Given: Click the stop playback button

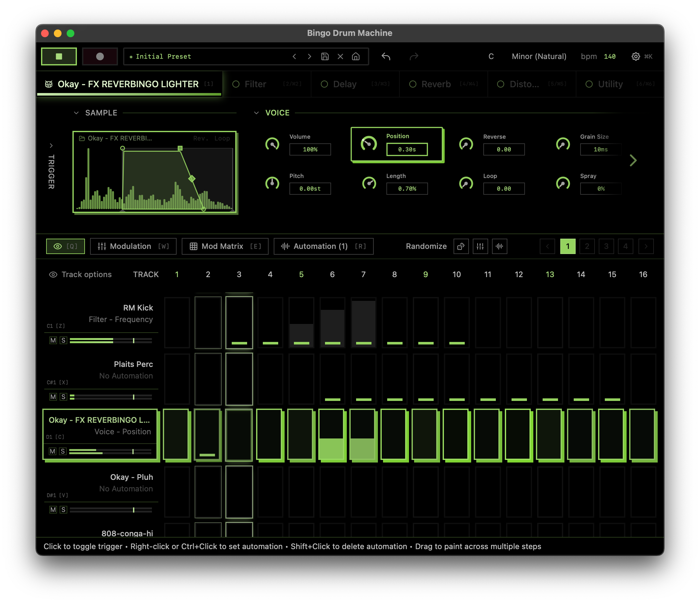Looking at the screenshot, I should pos(59,56).
